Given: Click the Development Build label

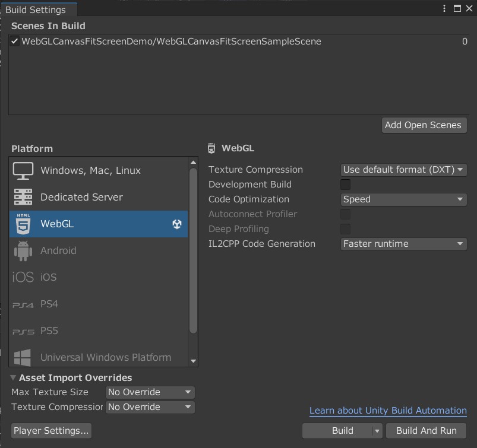Looking at the screenshot, I should (250, 184).
